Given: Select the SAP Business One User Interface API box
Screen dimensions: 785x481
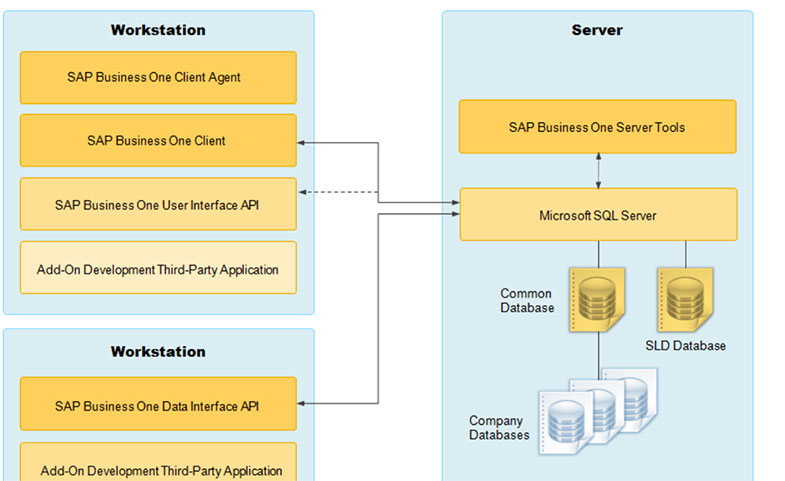Looking at the screenshot, I should tap(158, 204).
